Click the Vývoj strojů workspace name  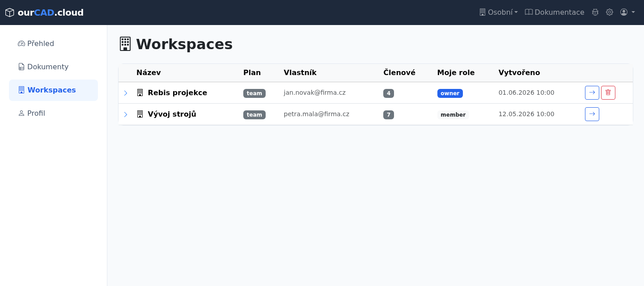(172, 114)
